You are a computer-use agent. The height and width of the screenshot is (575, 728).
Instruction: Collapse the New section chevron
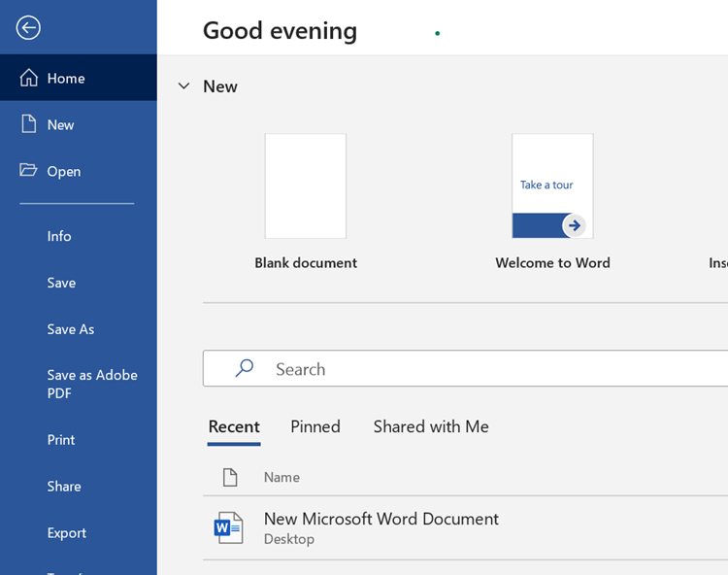[183, 86]
